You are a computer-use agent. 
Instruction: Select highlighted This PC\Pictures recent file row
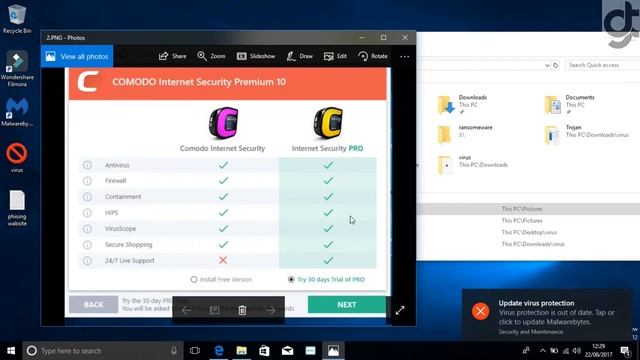[528, 209]
